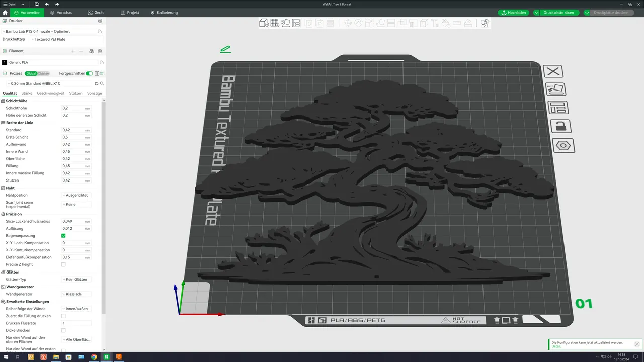Select the Text tool in the toolbar

point(435,23)
